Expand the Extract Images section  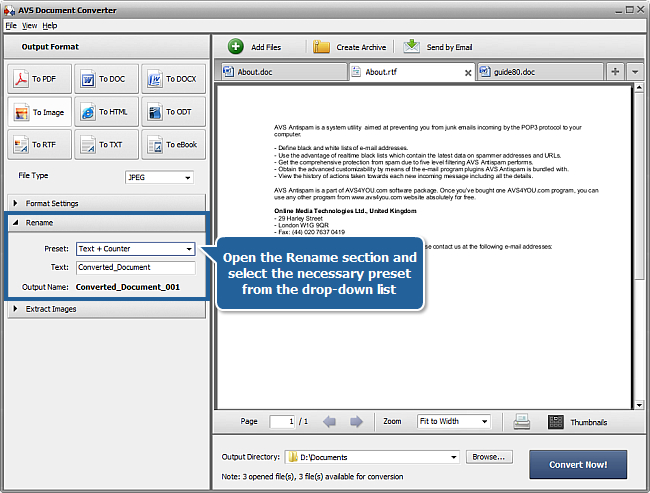pyautogui.click(x=107, y=309)
